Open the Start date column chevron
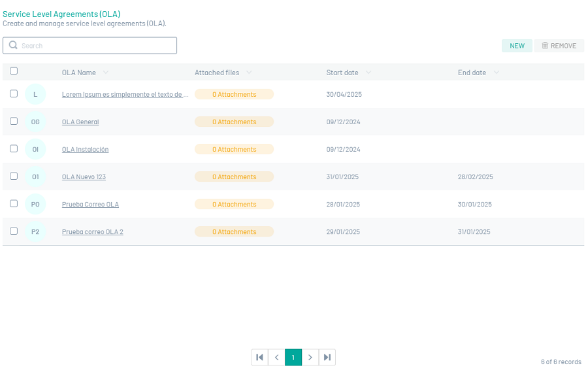588x370 pixels. tap(368, 73)
